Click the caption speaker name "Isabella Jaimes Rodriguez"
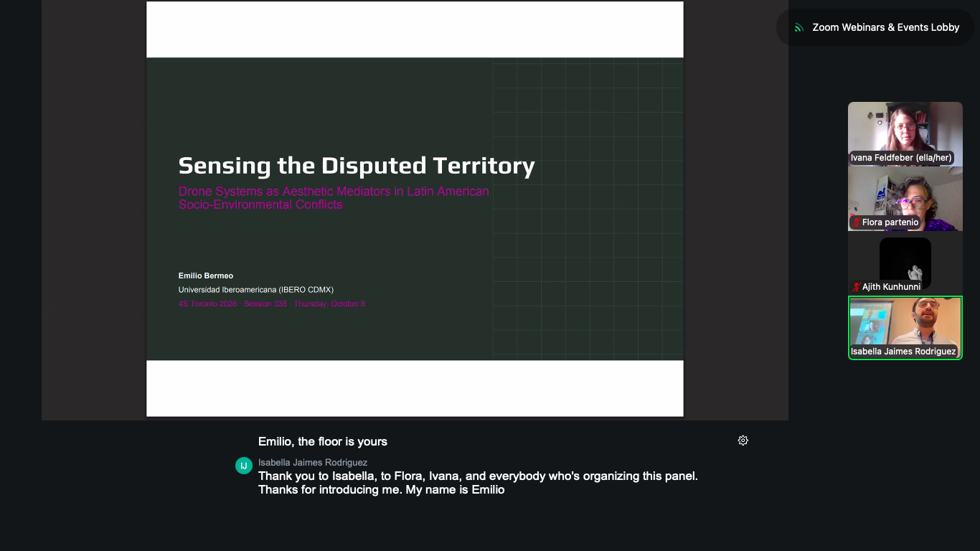Viewport: 980px width, 551px height. click(313, 463)
